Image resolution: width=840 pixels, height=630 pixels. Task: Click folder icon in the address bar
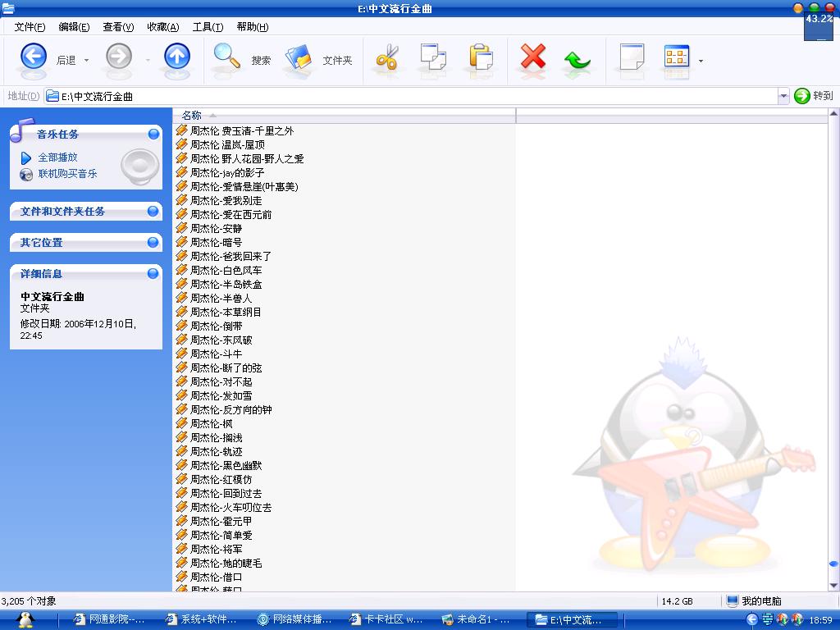click(52, 97)
